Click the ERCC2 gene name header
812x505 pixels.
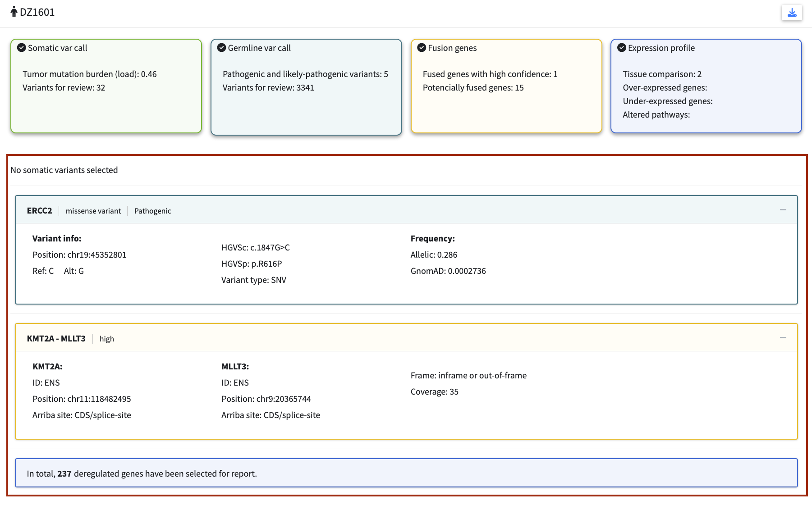[39, 211]
